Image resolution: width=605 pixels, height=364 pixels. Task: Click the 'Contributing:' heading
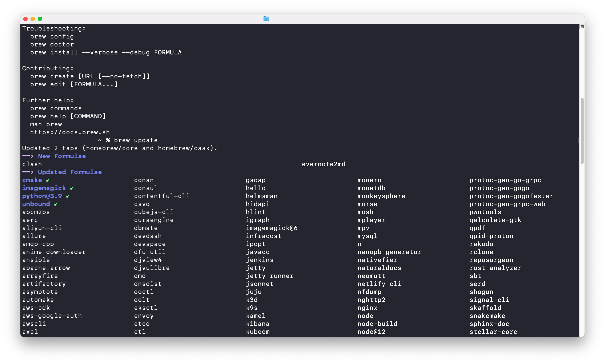[48, 68]
